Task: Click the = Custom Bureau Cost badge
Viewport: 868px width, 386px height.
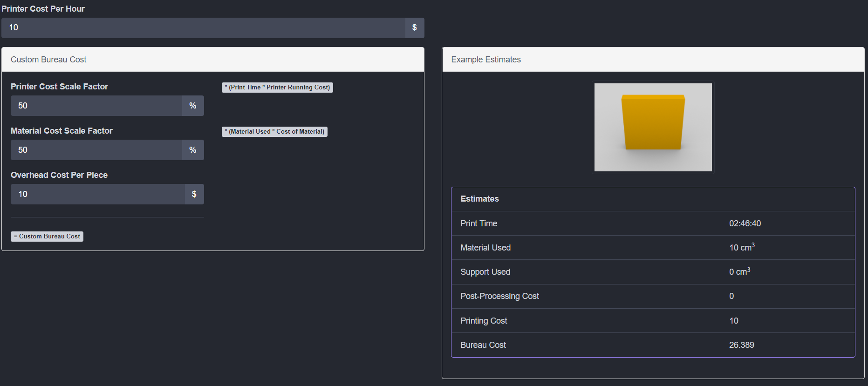Action: [47, 237]
